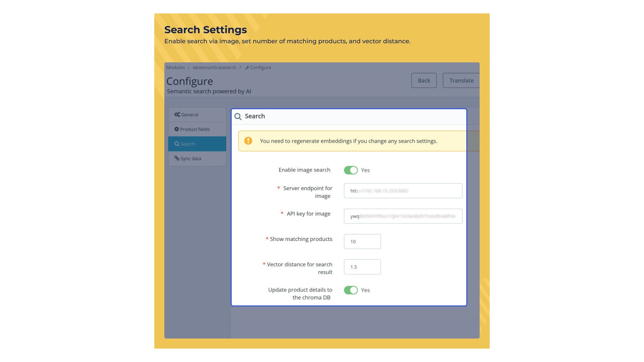This screenshot has height=362, width=644.
Task: Edit the Show matching products value field
Action: [362, 241]
